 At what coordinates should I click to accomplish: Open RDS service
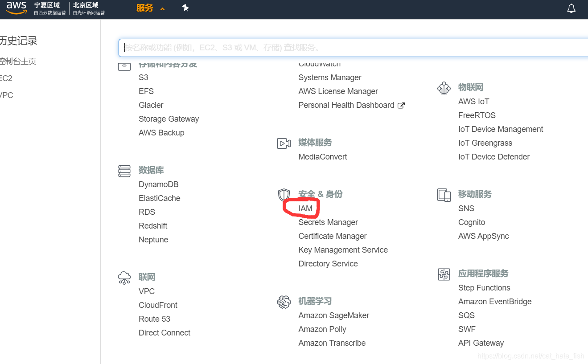coord(147,212)
